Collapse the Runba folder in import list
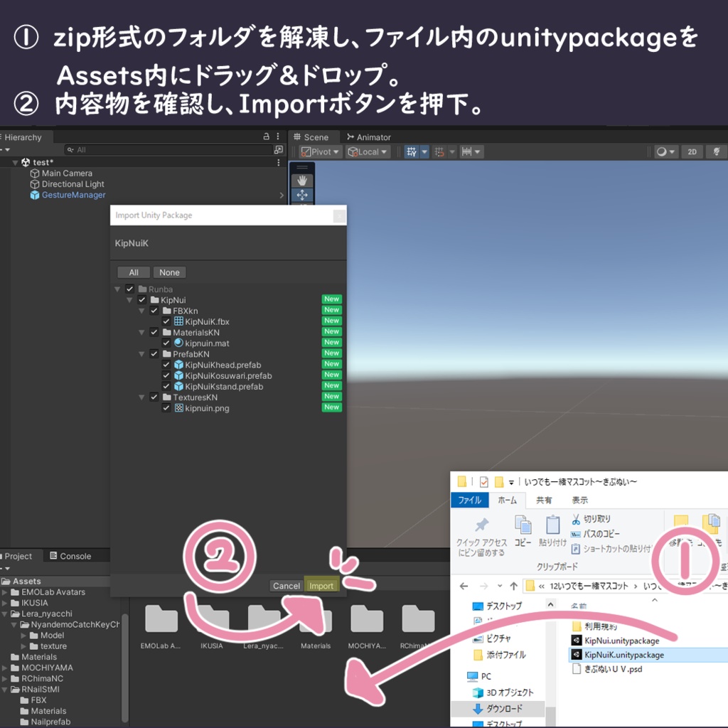Viewport: 728px width, 728px height. click(x=117, y=289)
